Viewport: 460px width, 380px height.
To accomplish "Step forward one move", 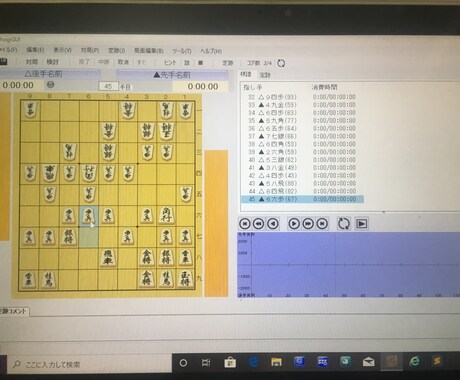I will pos(294,224).
